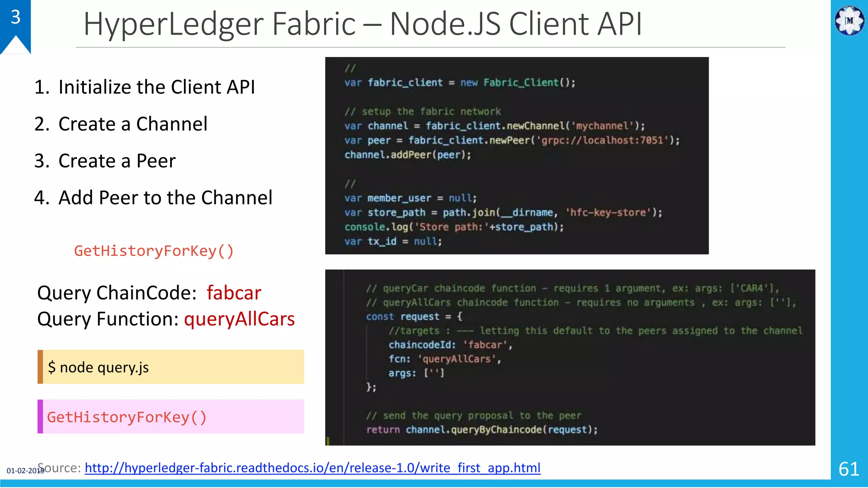Open the hyperledger-fabric readthedocs source link
This screenshot has height=488, width=868.
pyautogui.click(x=312, y=468)
